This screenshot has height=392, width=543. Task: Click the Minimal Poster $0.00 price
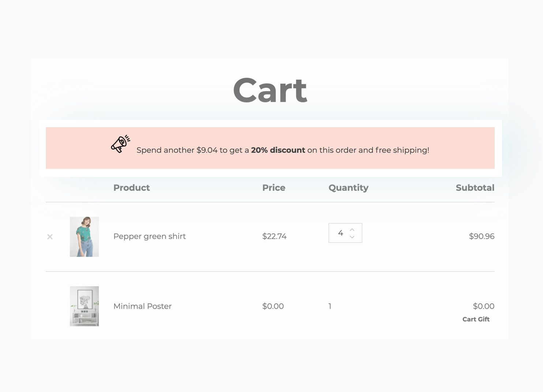click(x=273, y=306)
